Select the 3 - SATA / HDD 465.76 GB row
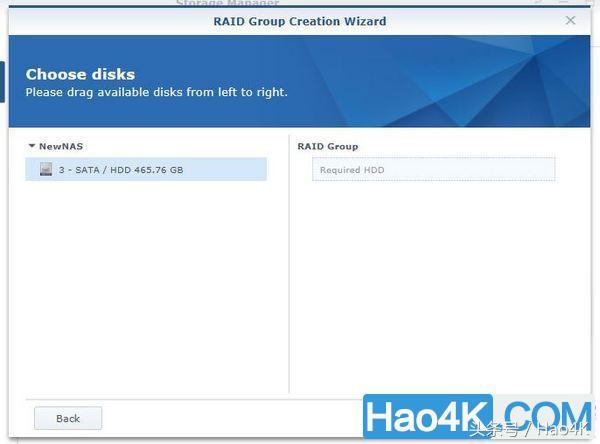The height and width of the screenshot is (444, 600). click(146, 169)
